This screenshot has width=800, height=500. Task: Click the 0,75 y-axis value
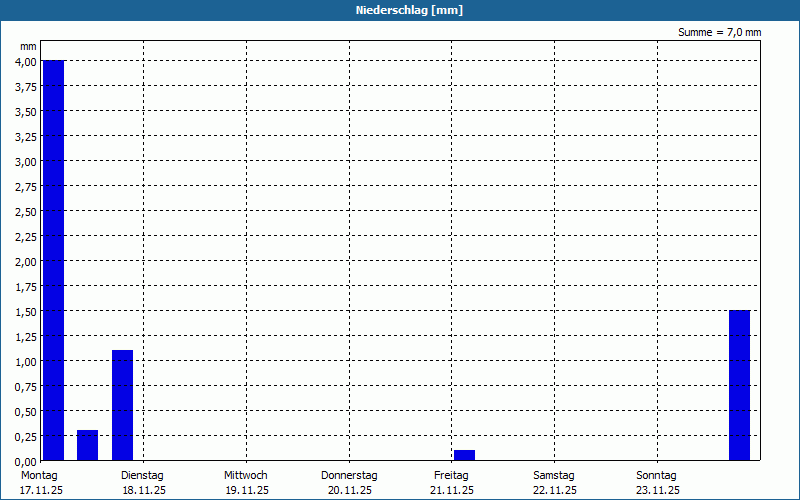coord(26,387)
